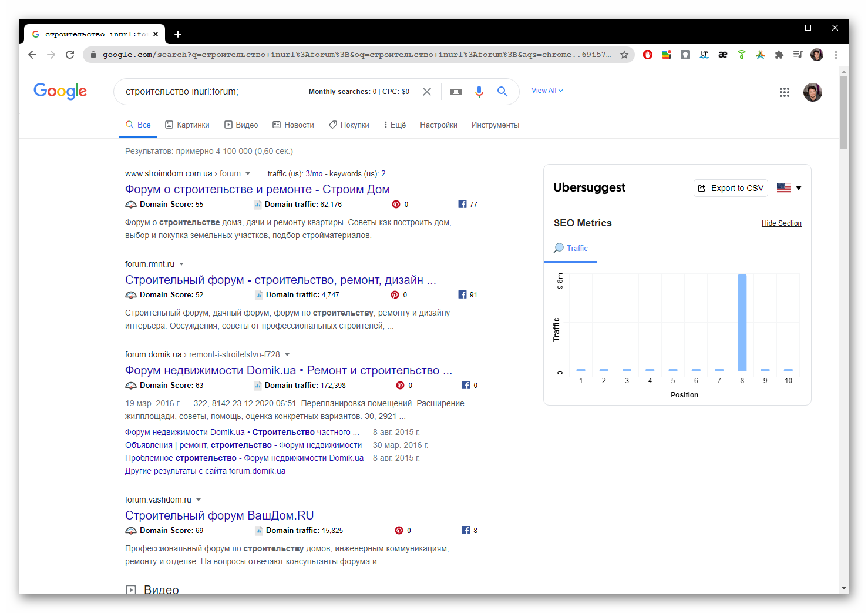Click the Facebook icon showing 77 shares
The image size is (868, 613).
462,204
